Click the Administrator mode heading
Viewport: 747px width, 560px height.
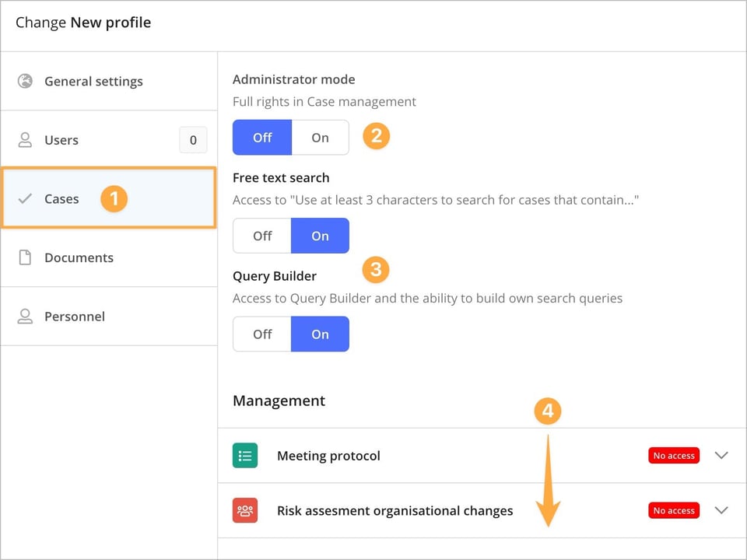click(x=294, y=79)
